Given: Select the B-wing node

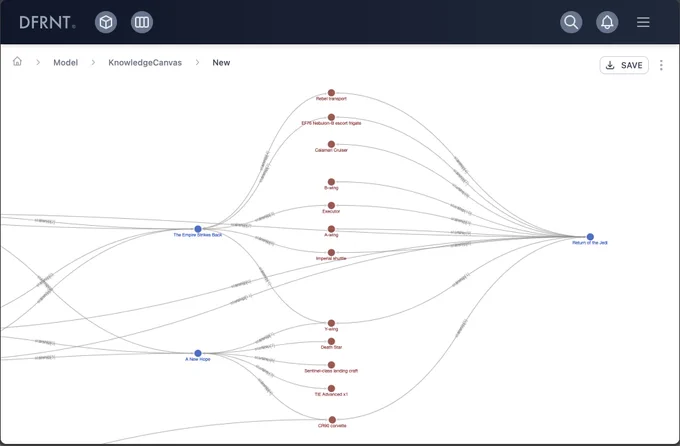Looking at the screenshot, I should click(x=331, y=182).
